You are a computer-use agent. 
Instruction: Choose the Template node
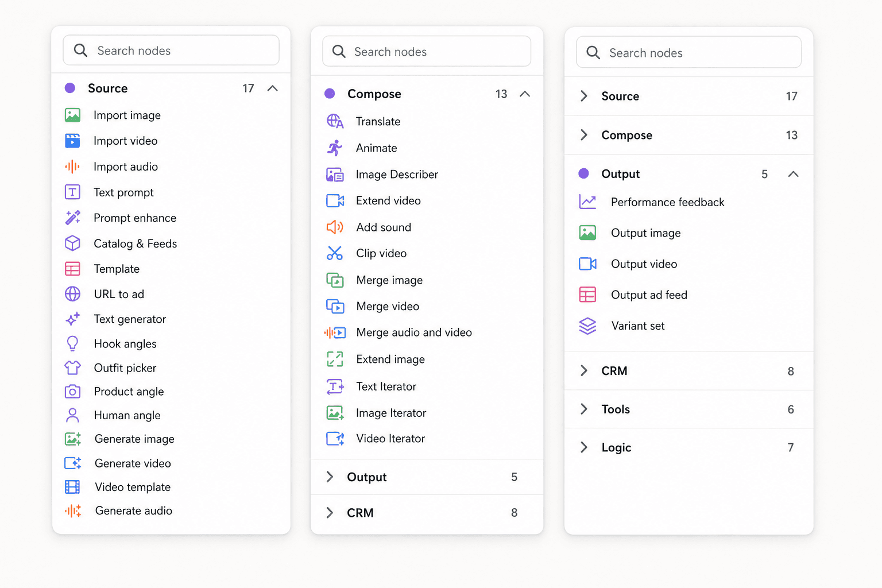(171, 269)
